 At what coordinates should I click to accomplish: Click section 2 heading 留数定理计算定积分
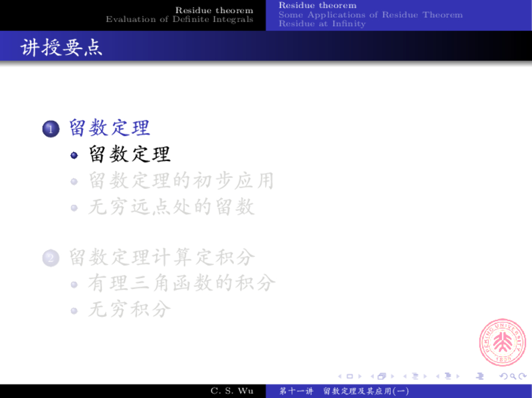click(162, 257)
